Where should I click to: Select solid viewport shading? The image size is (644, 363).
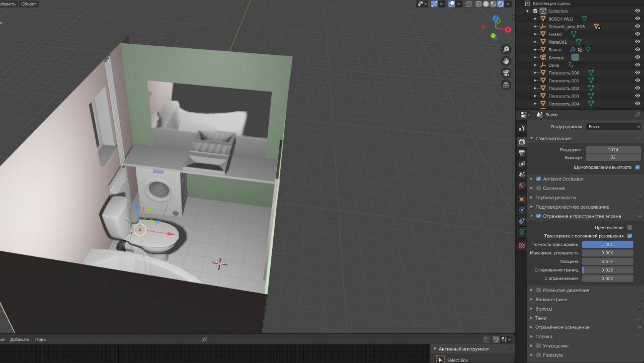click(x=486, y=4)
